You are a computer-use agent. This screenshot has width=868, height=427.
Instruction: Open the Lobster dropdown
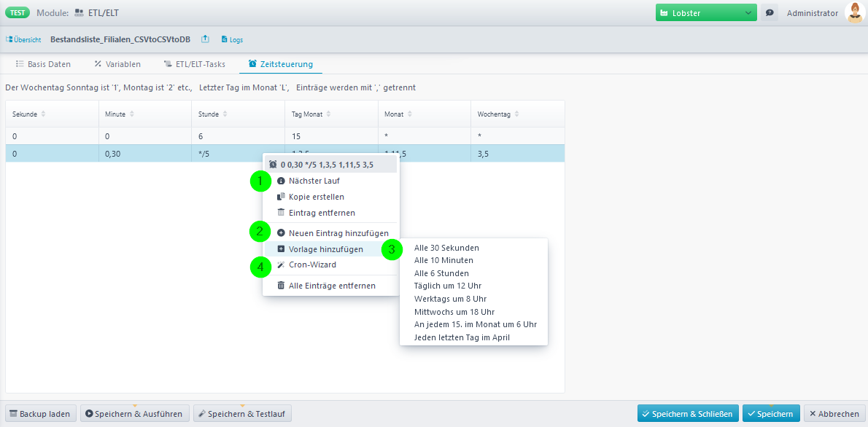[x=705, y=13]
